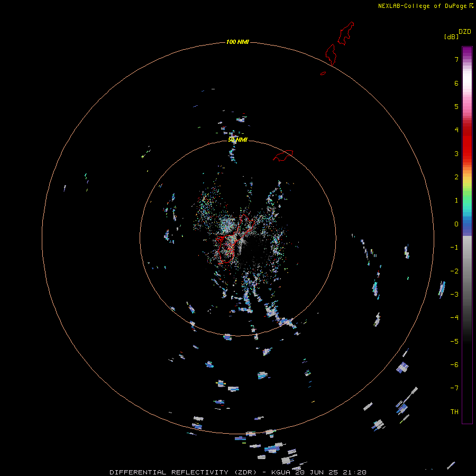The height and width of the screenshot is (476, 476).
Task: Click the DZD legend title
Action: (x=464, y=32)
